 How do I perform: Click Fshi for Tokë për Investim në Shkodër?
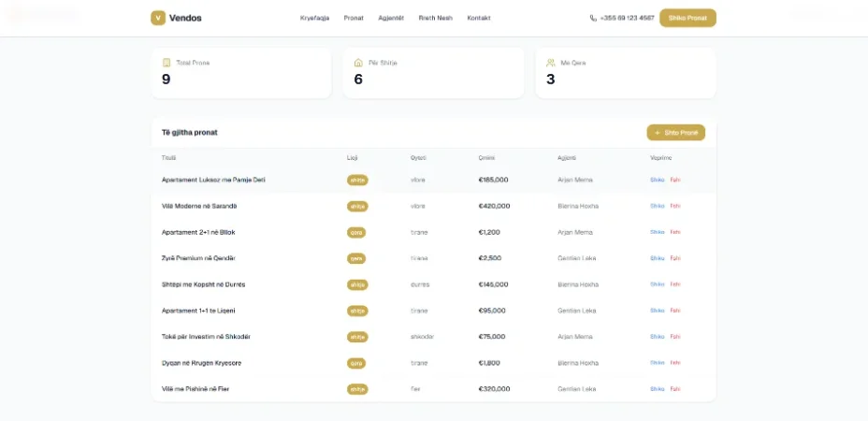point(674,336)
